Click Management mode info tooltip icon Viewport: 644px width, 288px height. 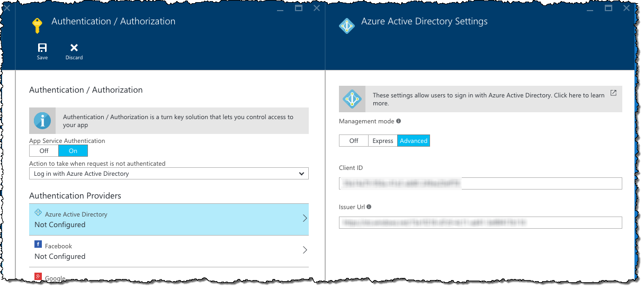[398, 121]
